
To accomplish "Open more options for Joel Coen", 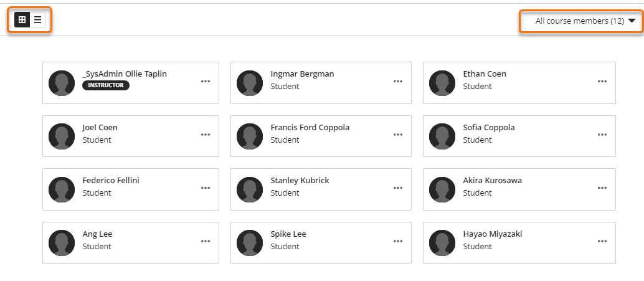I will click(x=206, y=135).
